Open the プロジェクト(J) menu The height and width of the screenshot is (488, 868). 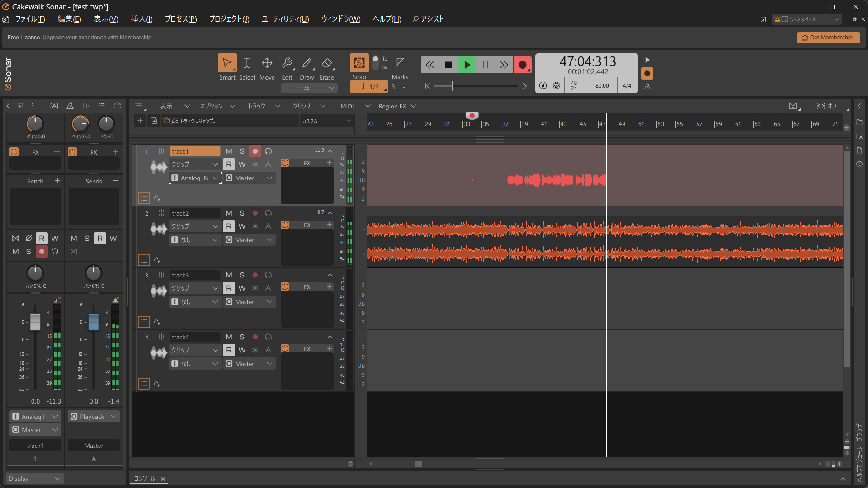pos(229,19)
